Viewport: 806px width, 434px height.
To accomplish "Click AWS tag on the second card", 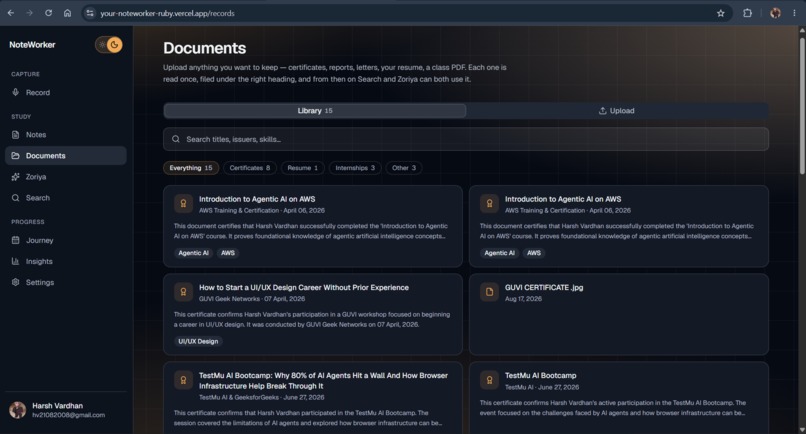I will pyautogui.click(x=534, y=253).
